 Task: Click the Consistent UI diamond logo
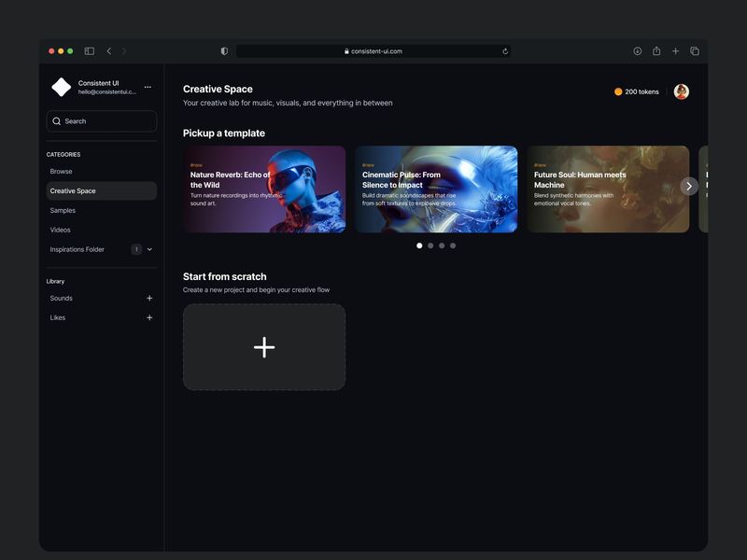pos(60,88)
